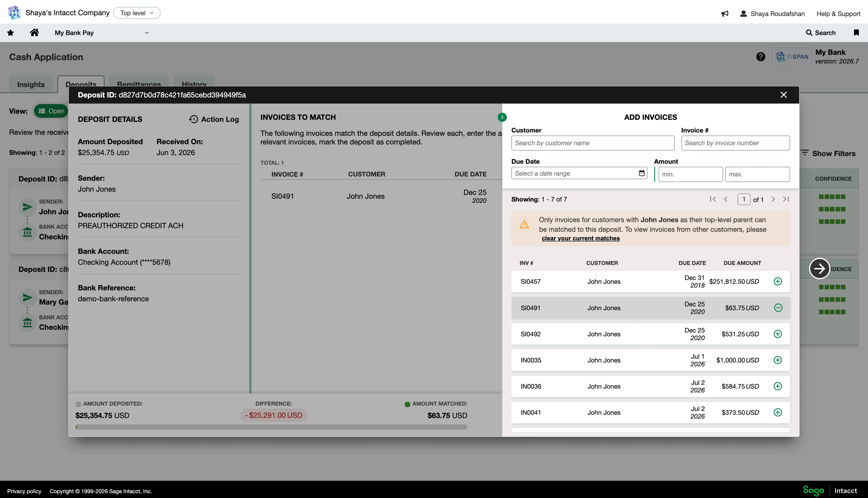Focus the invoice number search field
This screenshot has height=498, width=868.
735,143
